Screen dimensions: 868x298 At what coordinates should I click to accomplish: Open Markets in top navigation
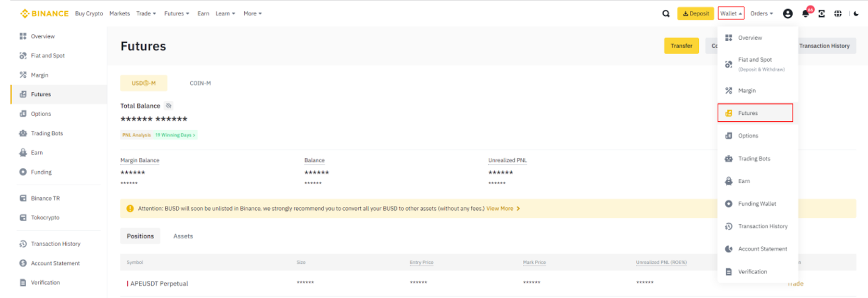point(119,14)
